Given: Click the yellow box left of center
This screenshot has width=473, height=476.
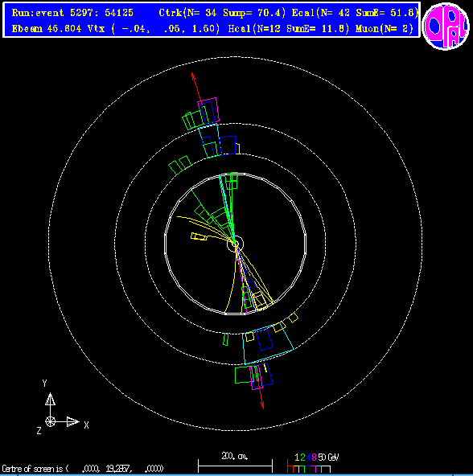Looking at the screenshot, I should tap(199, 236).
